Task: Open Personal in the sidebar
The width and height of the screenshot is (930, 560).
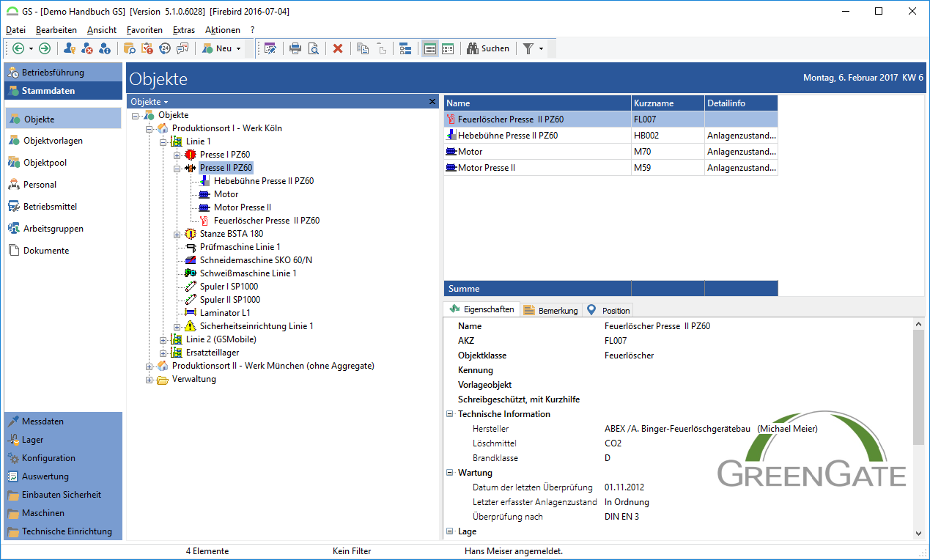Action: (x=63, y=185)
